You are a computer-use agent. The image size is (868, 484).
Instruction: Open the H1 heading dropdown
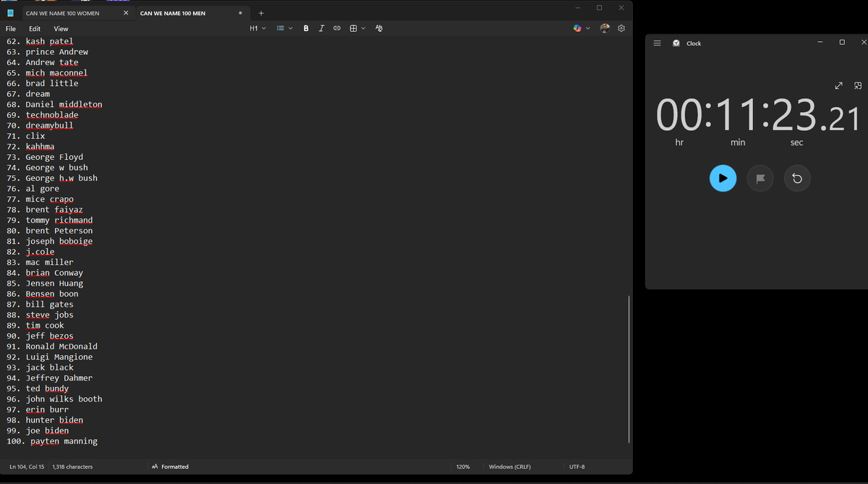[x=258, y=28]
